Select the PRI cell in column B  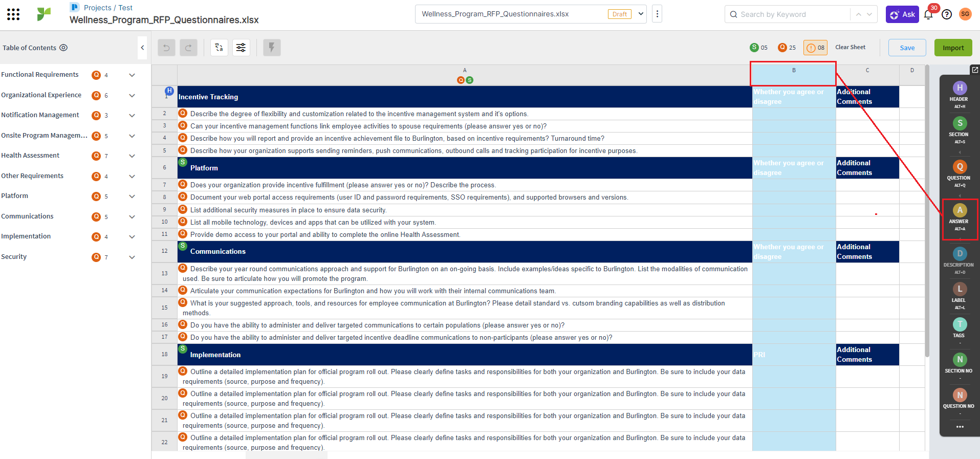tap(794, 355)
